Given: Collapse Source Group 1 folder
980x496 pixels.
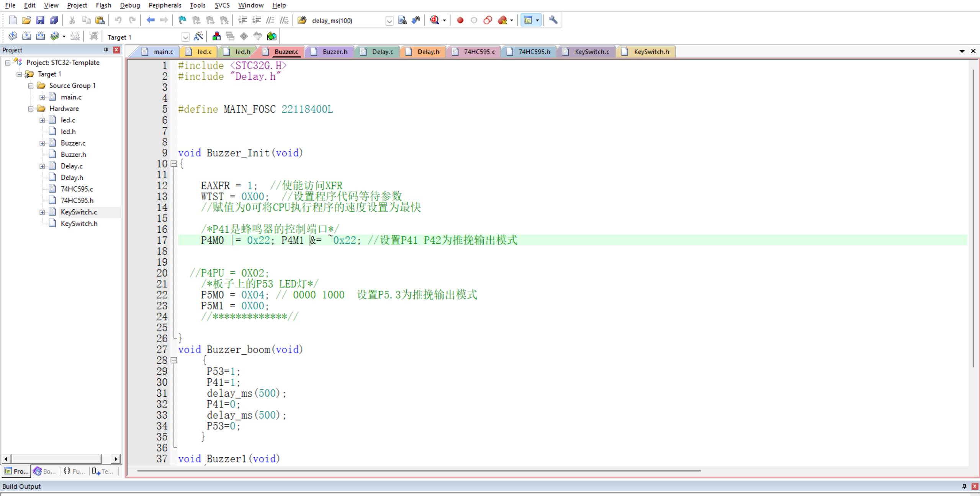Looking at the screenshot, I should coord(31,85).
